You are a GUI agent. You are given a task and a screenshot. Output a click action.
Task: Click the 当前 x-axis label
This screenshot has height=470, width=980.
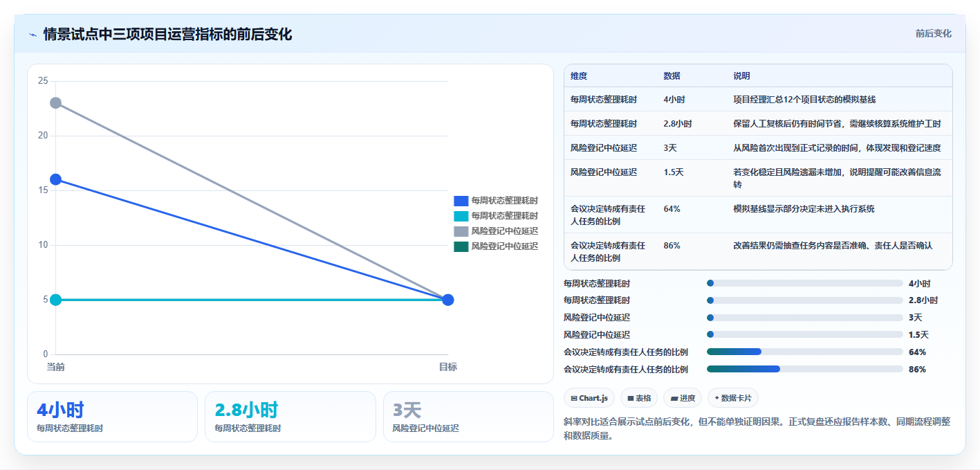[56, 367]
